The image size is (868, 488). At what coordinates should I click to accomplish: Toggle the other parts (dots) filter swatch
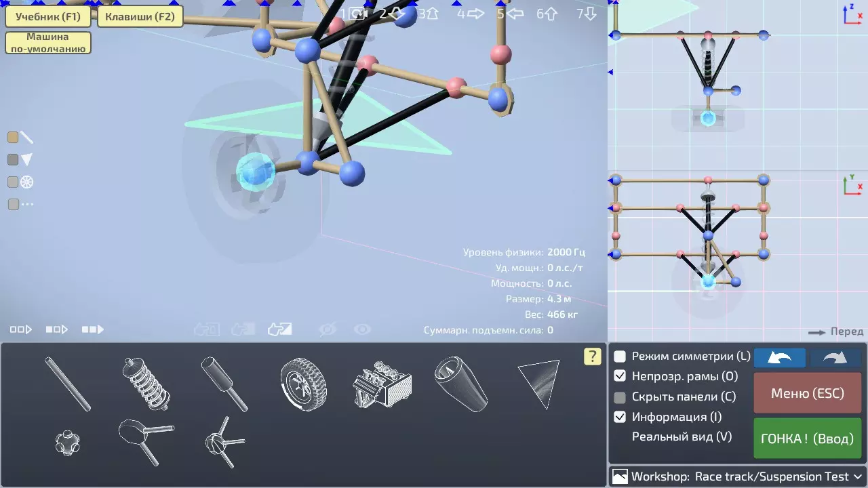click(13, 204)
